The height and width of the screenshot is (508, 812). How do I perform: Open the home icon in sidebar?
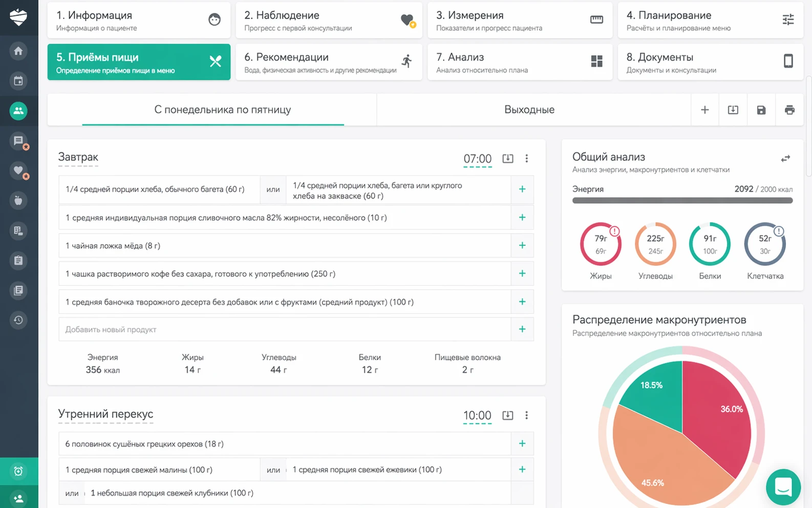[18, 51]
